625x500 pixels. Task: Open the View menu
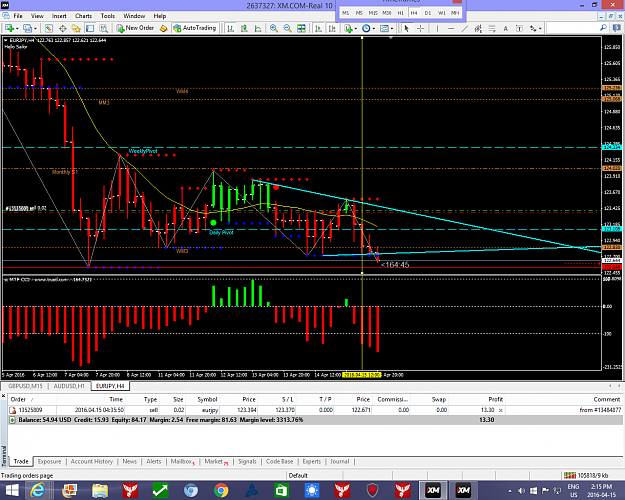pyautogui.click(x=37, y=16)
